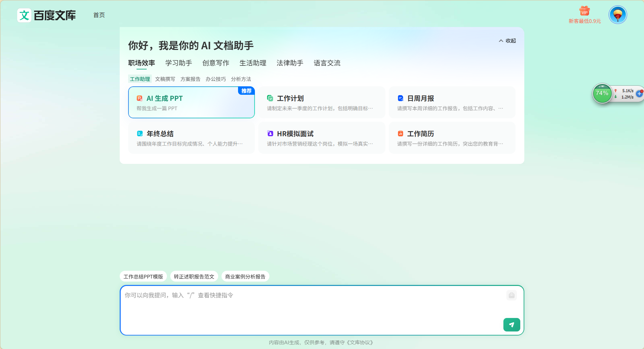
Task: Select the 日周月报 card description
Action: [450, 109]
